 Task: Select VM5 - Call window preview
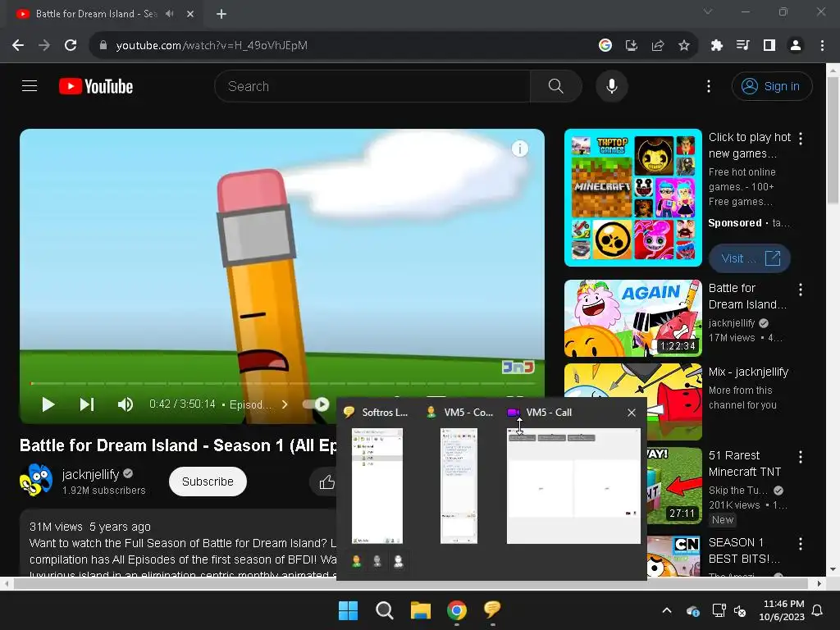(x=573, y=486)
